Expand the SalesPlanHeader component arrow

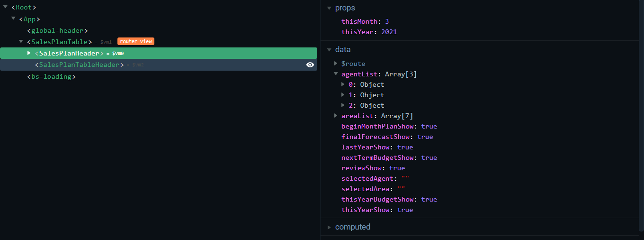point(29,53)
